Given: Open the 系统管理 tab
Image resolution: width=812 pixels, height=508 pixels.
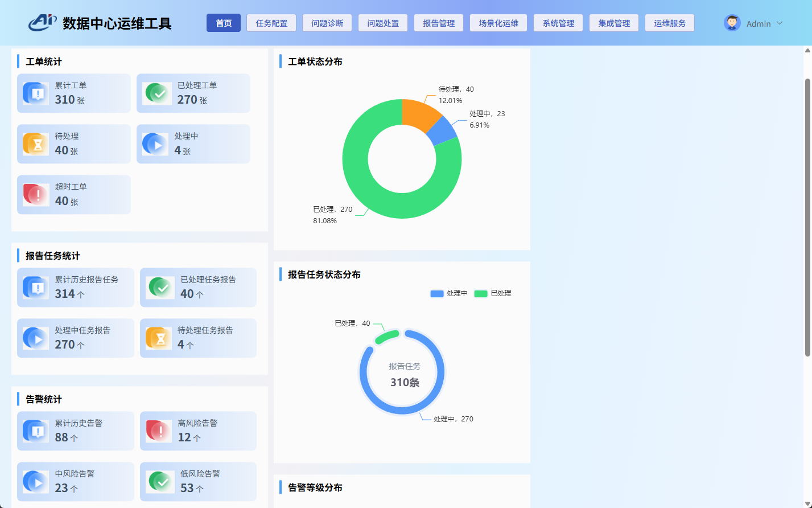Looking at the screenshot, I should pos(558,23).
